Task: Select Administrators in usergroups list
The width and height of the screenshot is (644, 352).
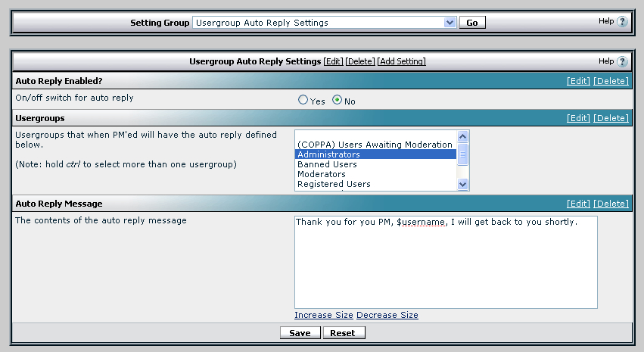Action: 375,154
